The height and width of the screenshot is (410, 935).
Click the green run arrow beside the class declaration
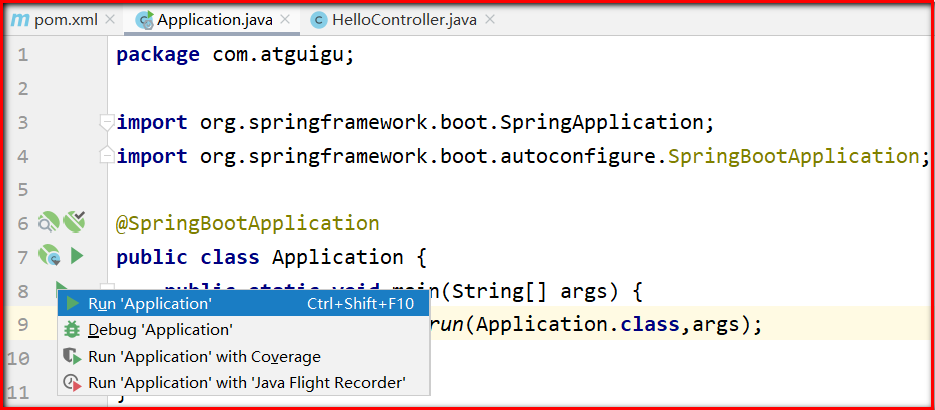tap(77, 257)
